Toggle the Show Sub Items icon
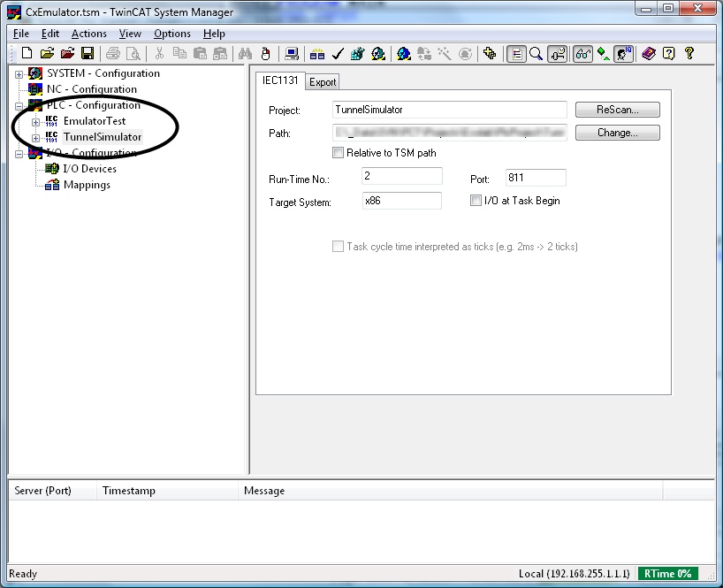 (558, 54)
